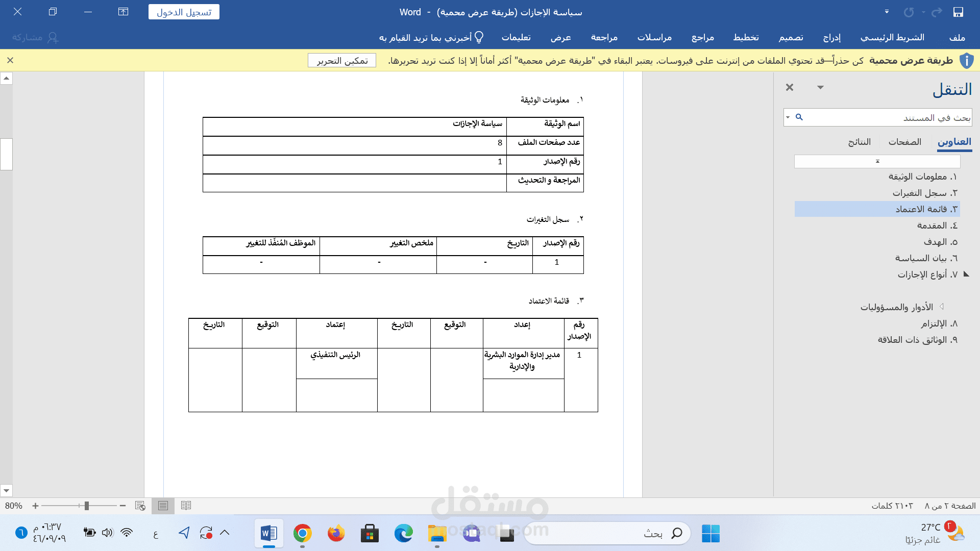Click the Repeat/Undo circular arrow icon
Viewport: 980px width, 551px height.
coord(909,12)
